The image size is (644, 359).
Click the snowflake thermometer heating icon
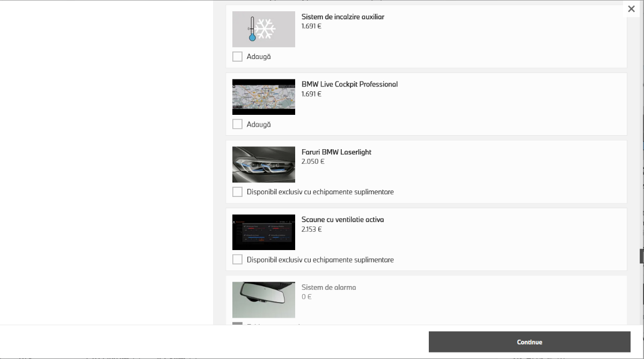tap(264, 29)
